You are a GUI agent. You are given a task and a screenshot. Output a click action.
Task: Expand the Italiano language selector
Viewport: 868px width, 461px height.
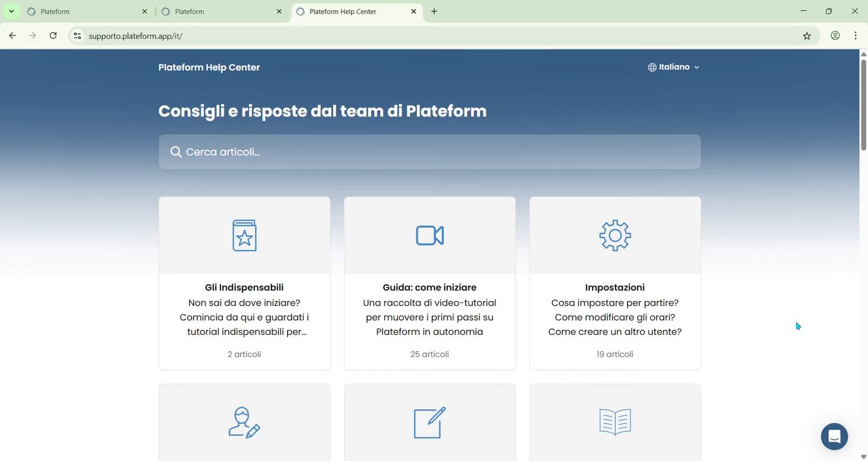(674, 67)
